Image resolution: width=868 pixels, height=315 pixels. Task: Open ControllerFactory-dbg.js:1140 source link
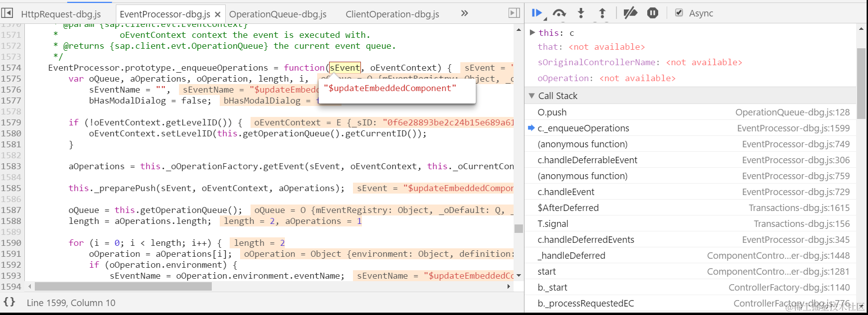[789, 287]
